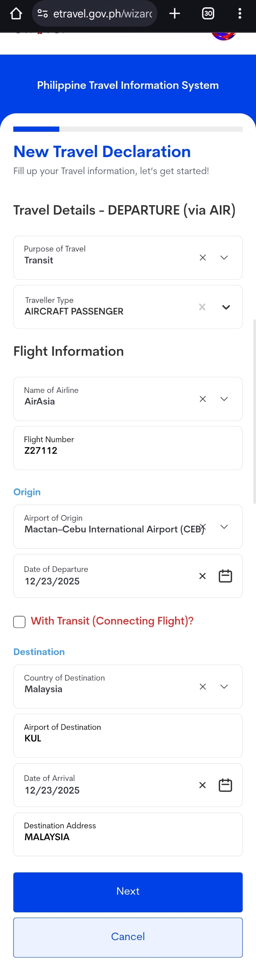Image resolution: width=256 pixels, height=980 pixels.
Task: Open the Date of Arrival calendar picker
Action: (225, 785)
